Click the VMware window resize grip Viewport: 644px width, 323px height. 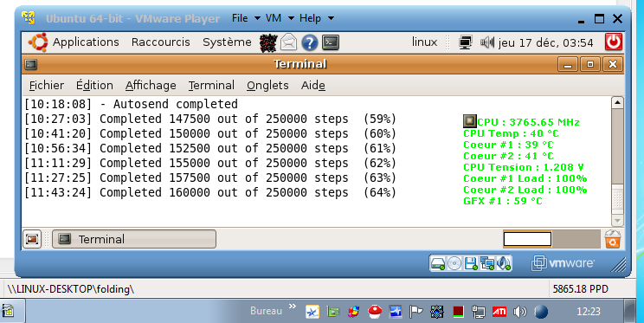tap(618, 265)
